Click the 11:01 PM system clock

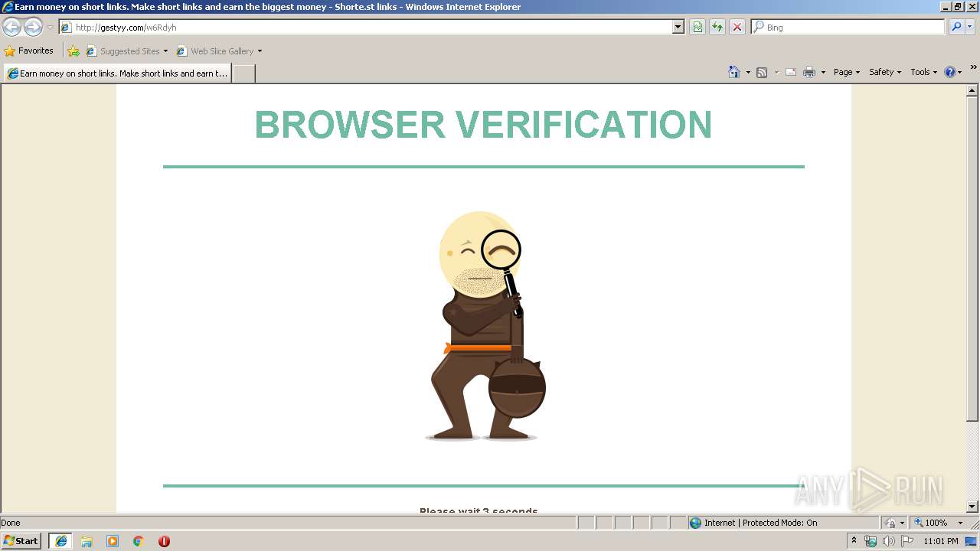point(941,541)
